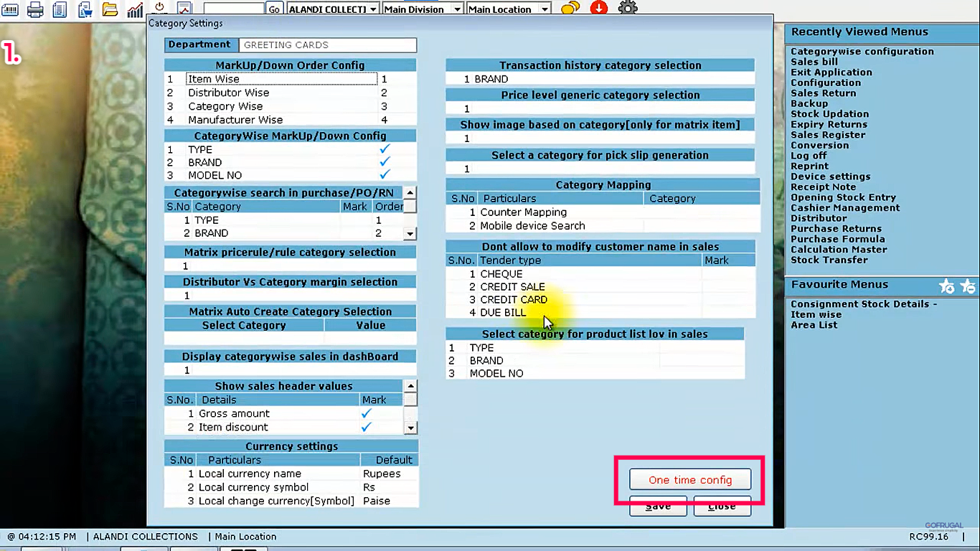Click the gold coins toolbar icon
Screen dimensions: 980x551
point(570,9)
